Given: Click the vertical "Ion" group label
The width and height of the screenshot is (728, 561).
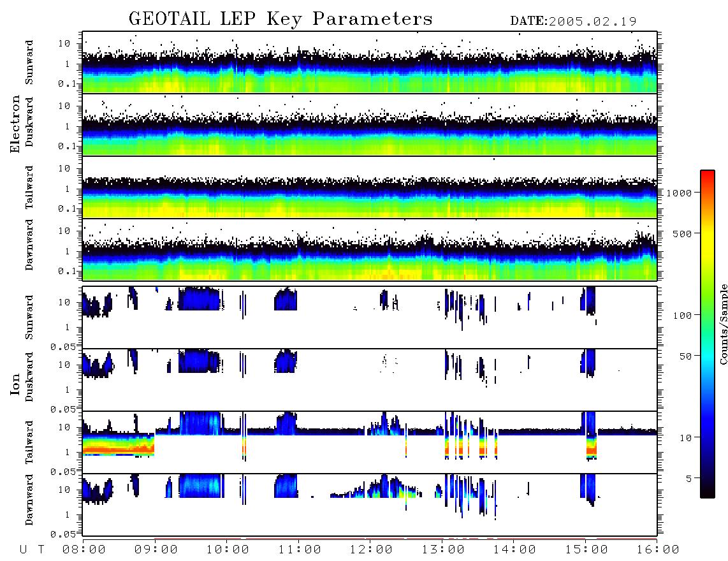Looking at the screenshot, I should 15,384.
